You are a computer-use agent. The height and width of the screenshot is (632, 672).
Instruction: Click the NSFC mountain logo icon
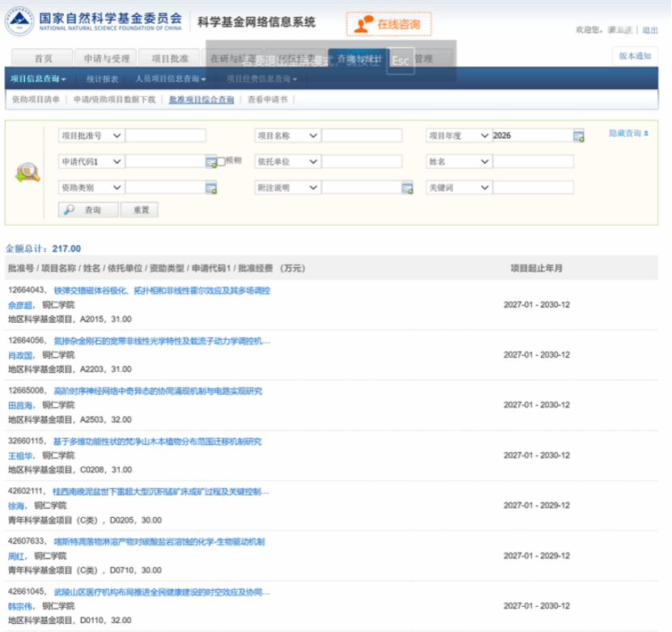(x=19, y=21)
